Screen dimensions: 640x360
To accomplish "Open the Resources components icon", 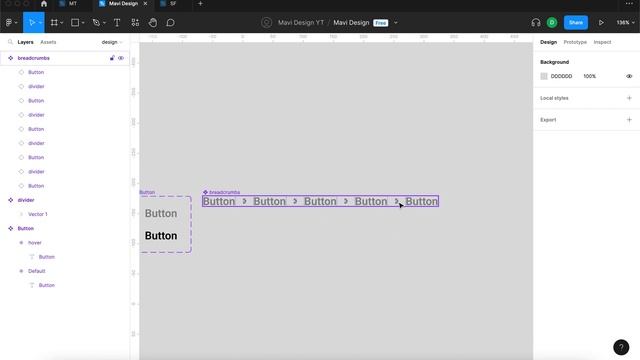I will click(135, 23).
